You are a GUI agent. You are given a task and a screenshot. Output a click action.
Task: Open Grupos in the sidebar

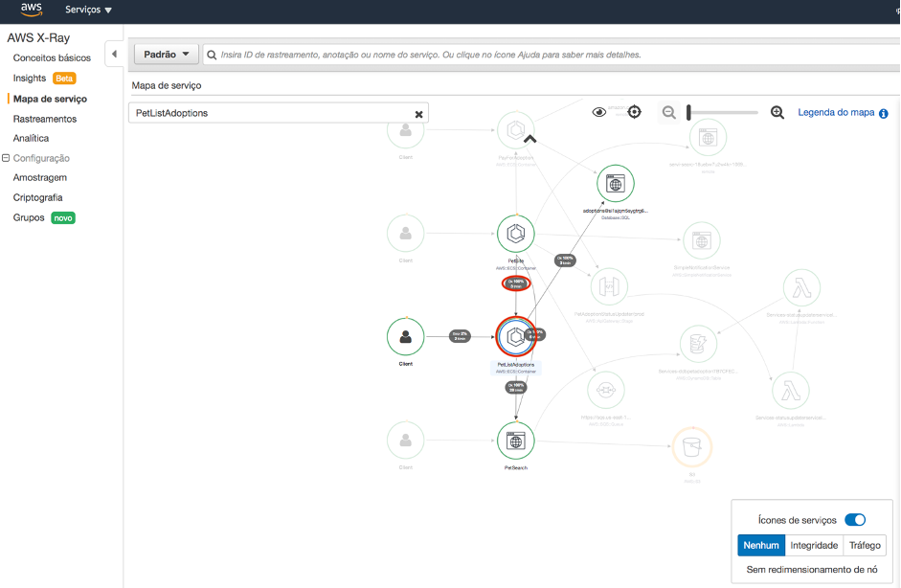pyautogui.click(x=29, y=217)
